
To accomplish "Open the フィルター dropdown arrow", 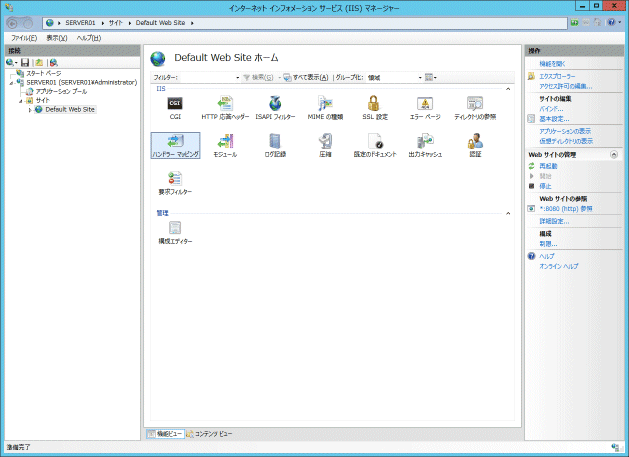I will point(238,77).
